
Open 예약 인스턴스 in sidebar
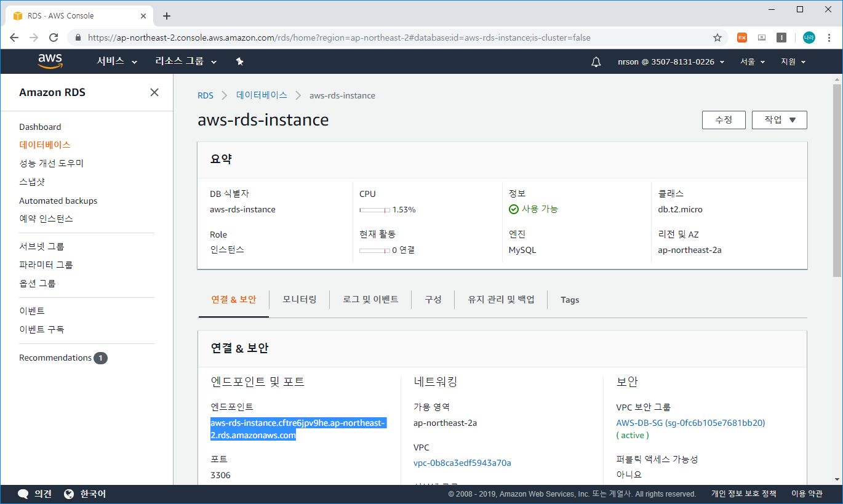point(46,218)
